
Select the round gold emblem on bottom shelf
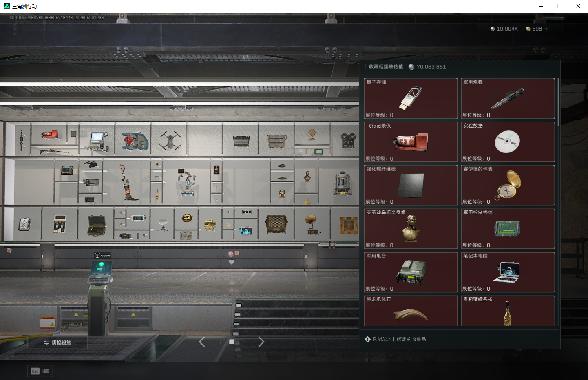(187, 218)
